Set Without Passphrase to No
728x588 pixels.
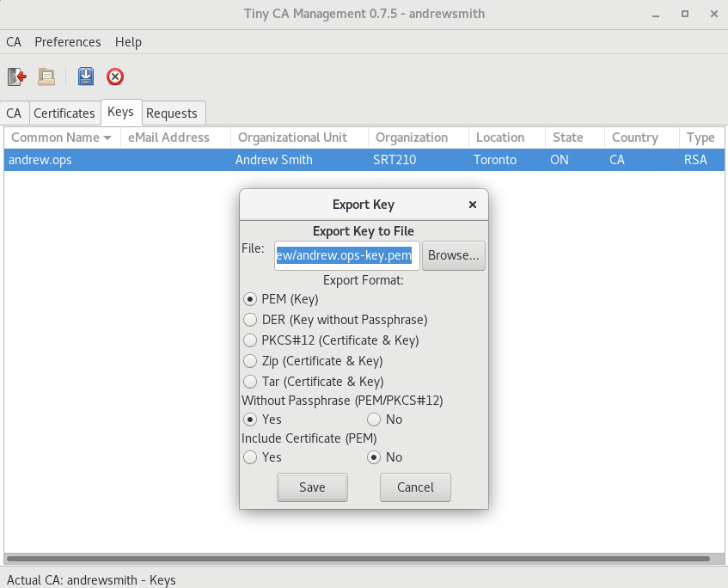pos(374,420)
